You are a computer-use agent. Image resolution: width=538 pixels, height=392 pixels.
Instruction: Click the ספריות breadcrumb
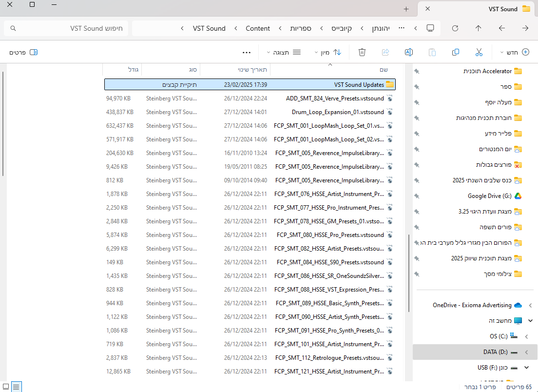[x=301, y=28]
